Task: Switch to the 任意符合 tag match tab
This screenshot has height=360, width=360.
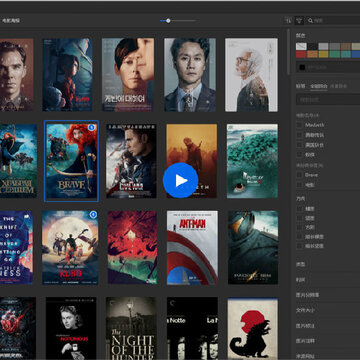Action: tap(339, 86)
